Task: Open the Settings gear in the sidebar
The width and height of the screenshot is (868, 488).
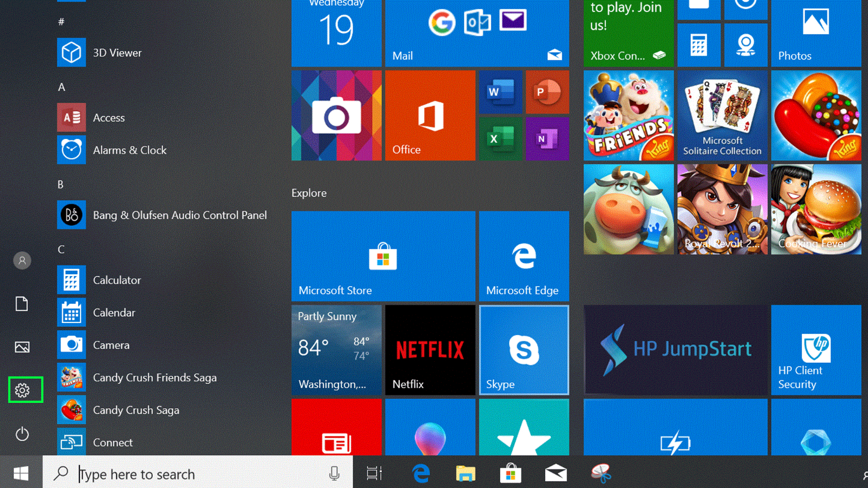Action: (22, 390)
